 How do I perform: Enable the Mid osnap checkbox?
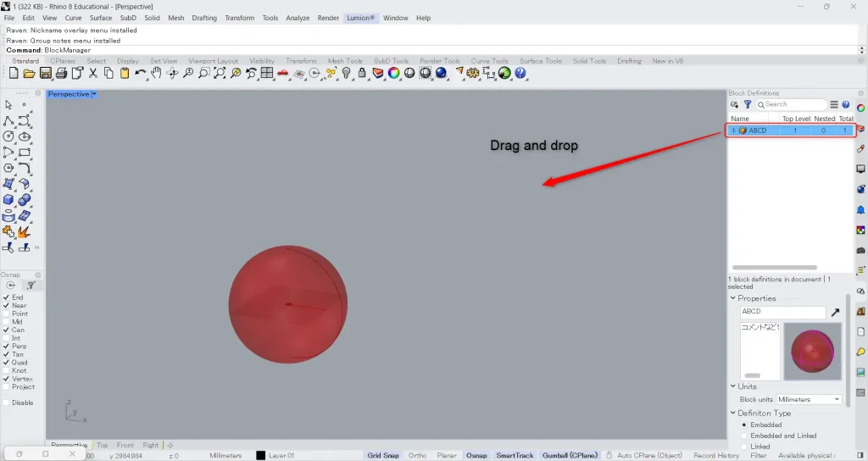coord(7,322)
